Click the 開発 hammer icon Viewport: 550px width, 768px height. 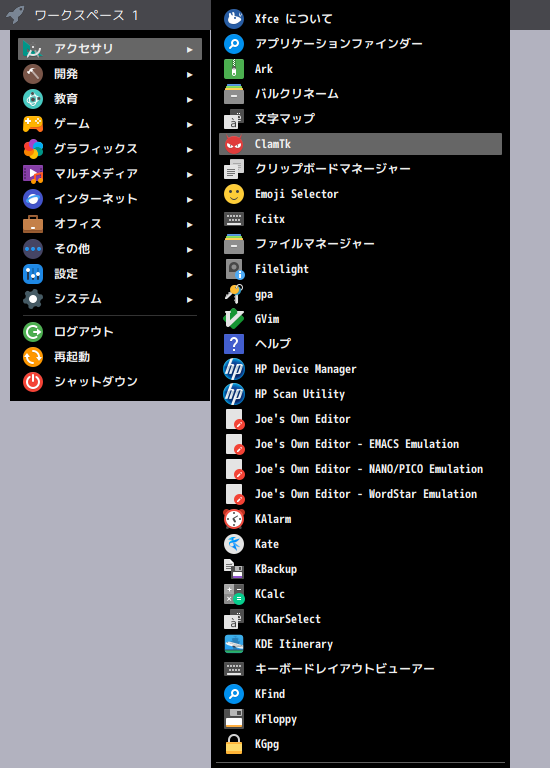click(x=33, y=74)
